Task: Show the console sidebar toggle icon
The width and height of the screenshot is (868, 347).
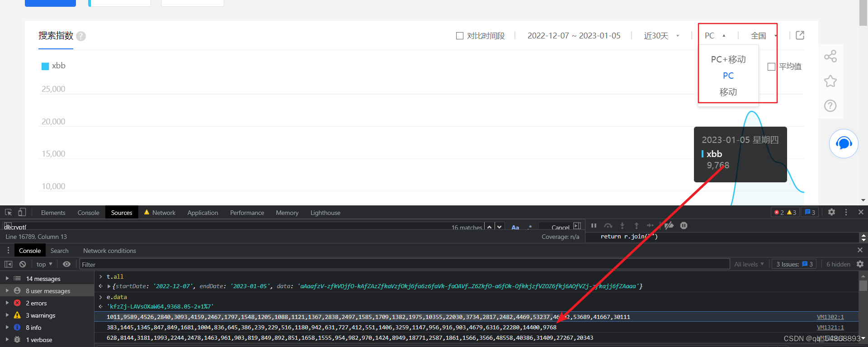Action: [x=8, y=264]
